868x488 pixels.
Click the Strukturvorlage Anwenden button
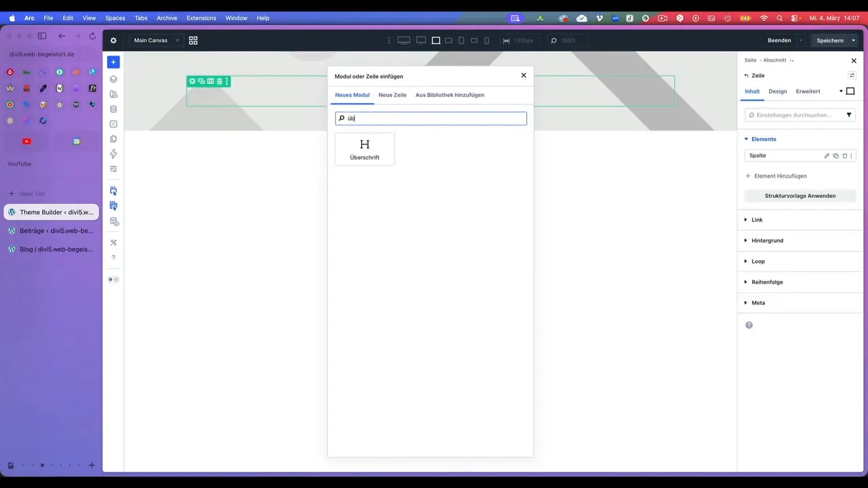pos(800,196)
